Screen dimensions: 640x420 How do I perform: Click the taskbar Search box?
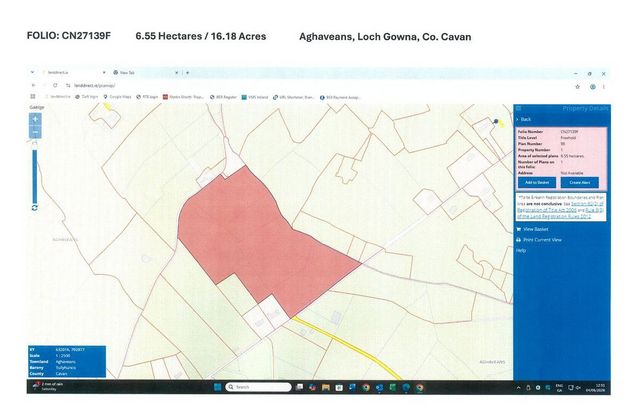coord(258,387)
